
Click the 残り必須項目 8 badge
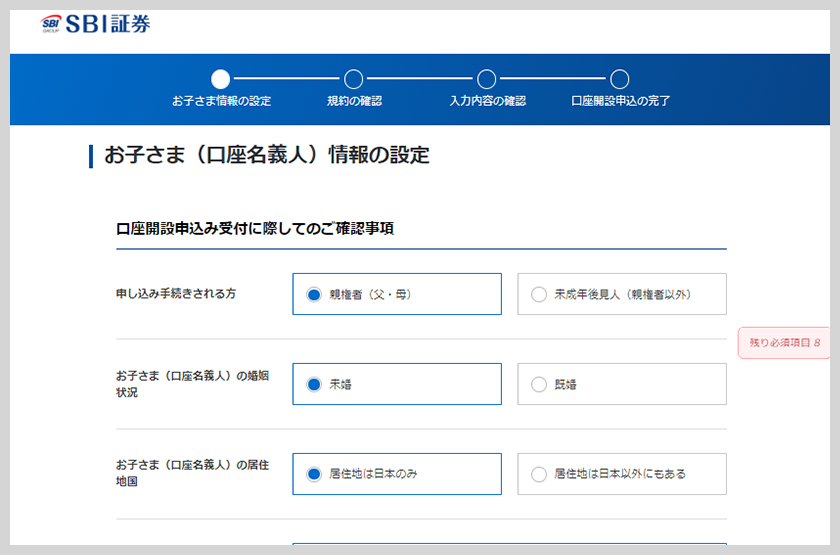(784, 343)
